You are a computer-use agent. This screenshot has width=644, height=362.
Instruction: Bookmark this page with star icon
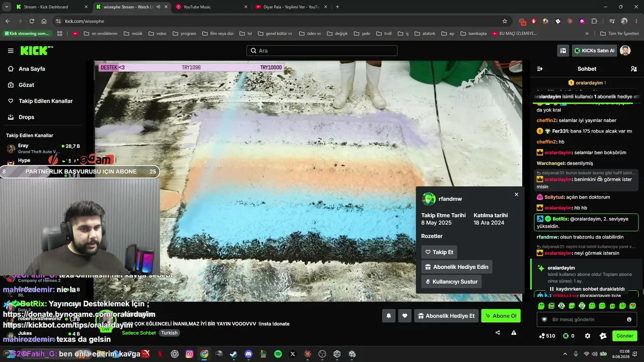point(505,21)
